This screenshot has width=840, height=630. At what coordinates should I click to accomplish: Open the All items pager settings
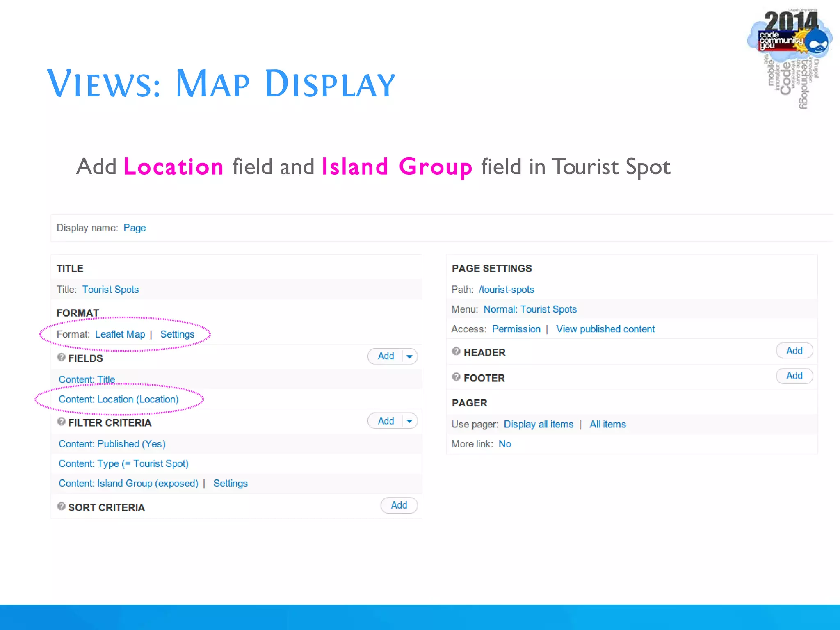[x=608, y=424]
